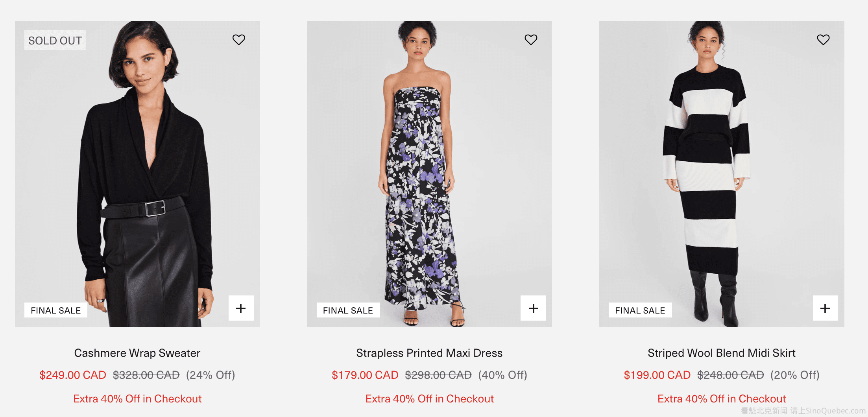The image size is (868, 417).
Task: Click the Cashmere Wrap Sweater title link
Action: (137, 353)
